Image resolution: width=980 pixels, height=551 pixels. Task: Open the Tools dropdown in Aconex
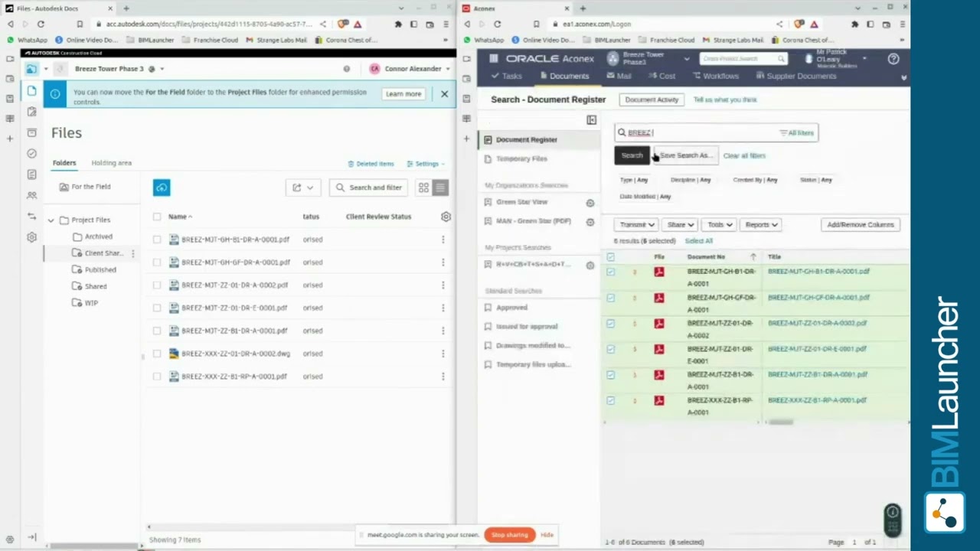[x=720, y=225]
